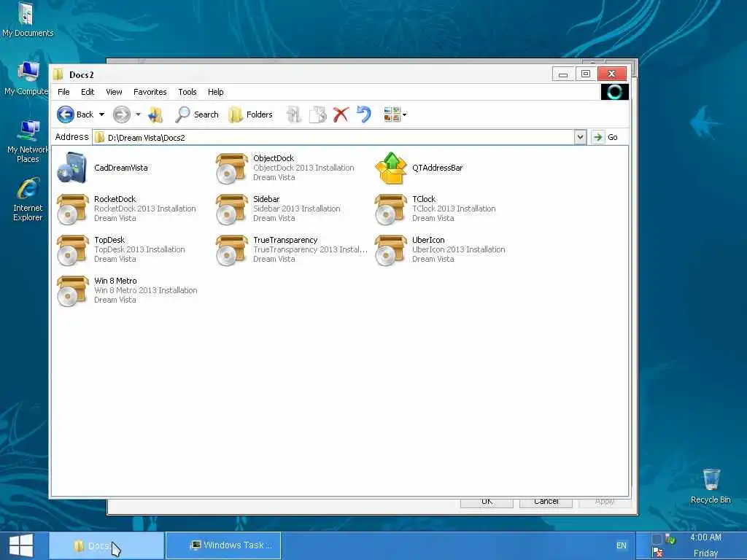The height and width of the screenshot is (560, 747).
Task: Click the Win 8 Metro file name
Action: [x=115, y=281]
